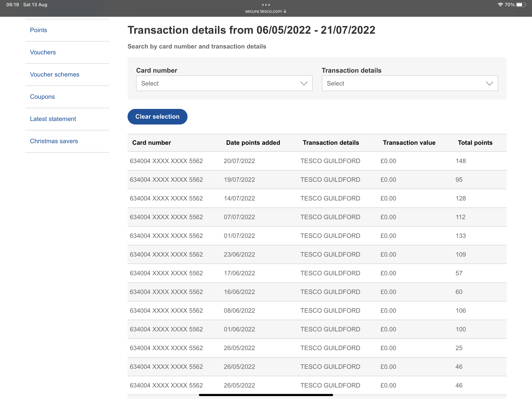Go to Vouchers in sidebar
The image size is (532, 399).
tap(43, 52)
